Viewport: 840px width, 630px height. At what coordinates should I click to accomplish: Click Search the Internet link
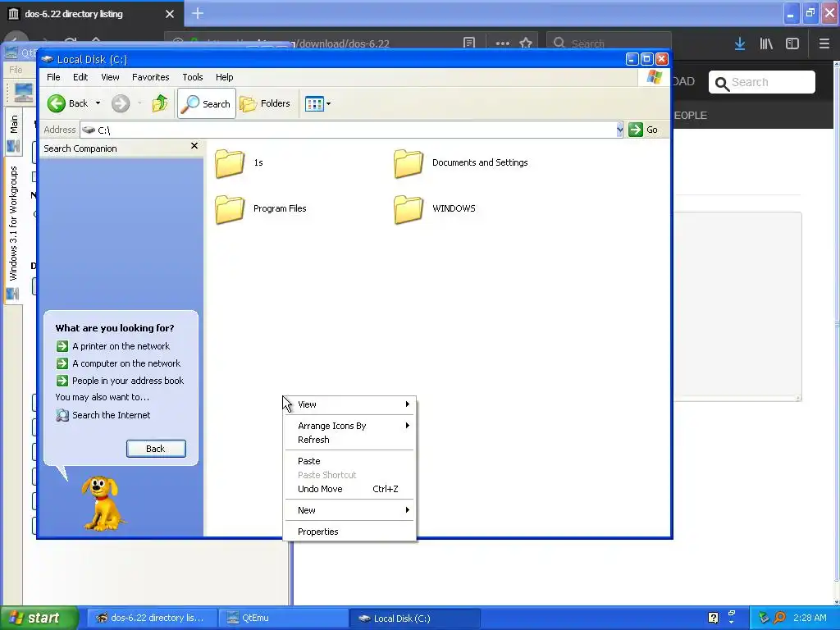click(103, 415)
